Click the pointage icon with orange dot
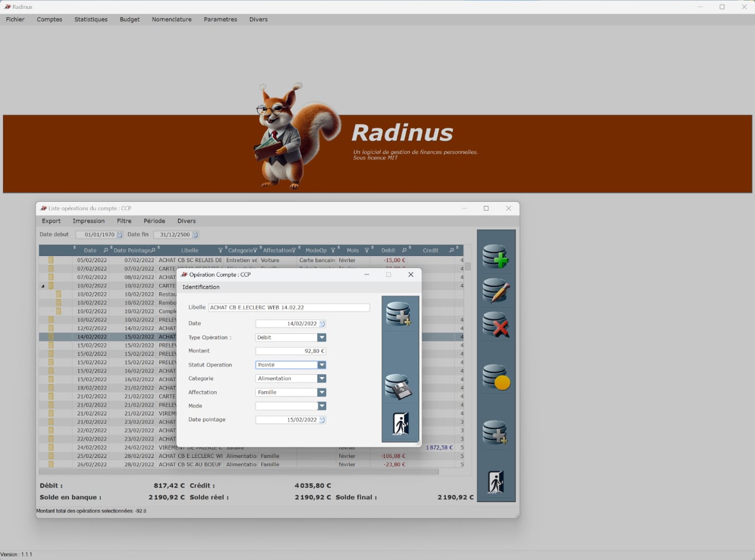 (496, 376)
